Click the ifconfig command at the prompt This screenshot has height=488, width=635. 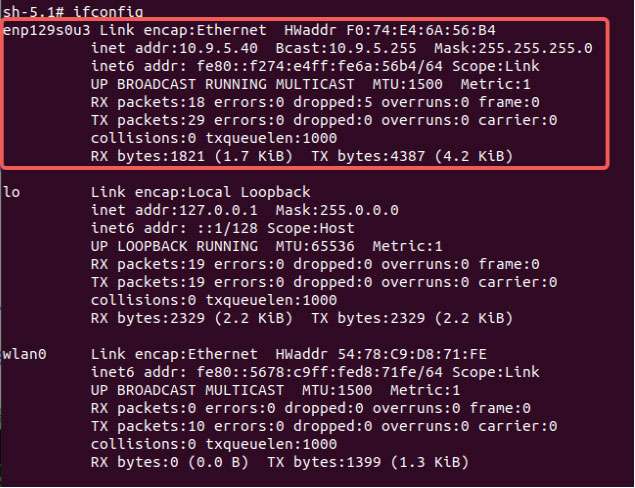(x=108, y=12)
